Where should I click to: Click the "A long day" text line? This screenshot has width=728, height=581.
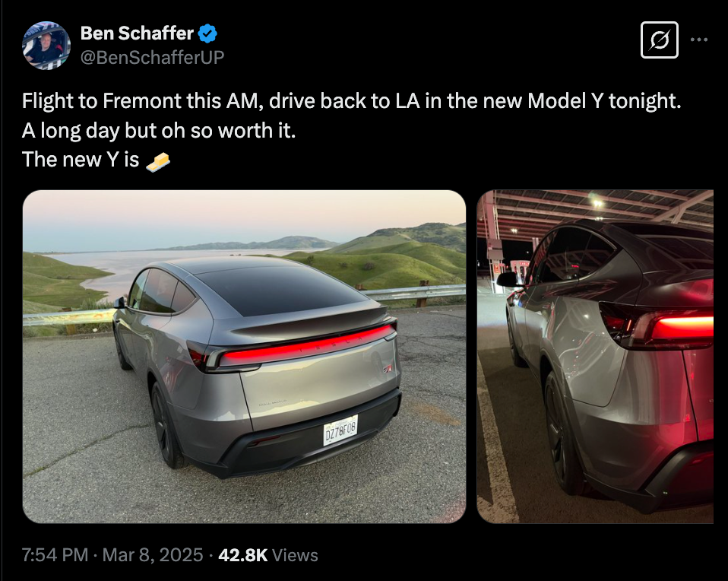point(157,130)
